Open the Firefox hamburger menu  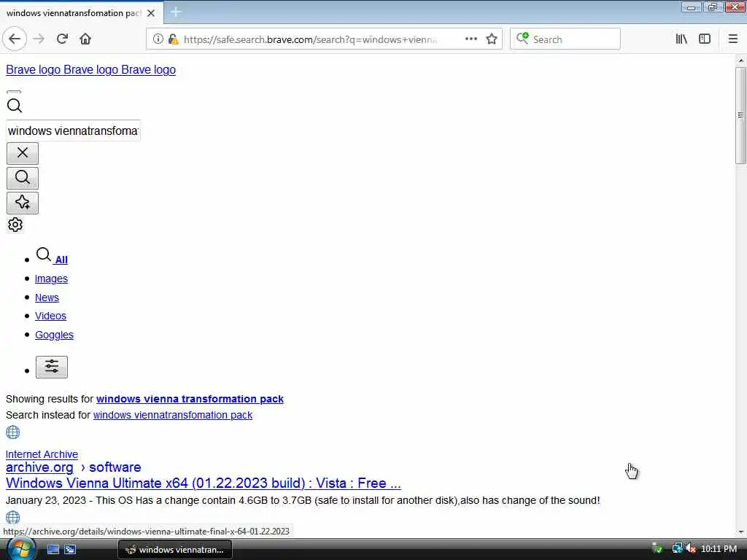point(732,39)
